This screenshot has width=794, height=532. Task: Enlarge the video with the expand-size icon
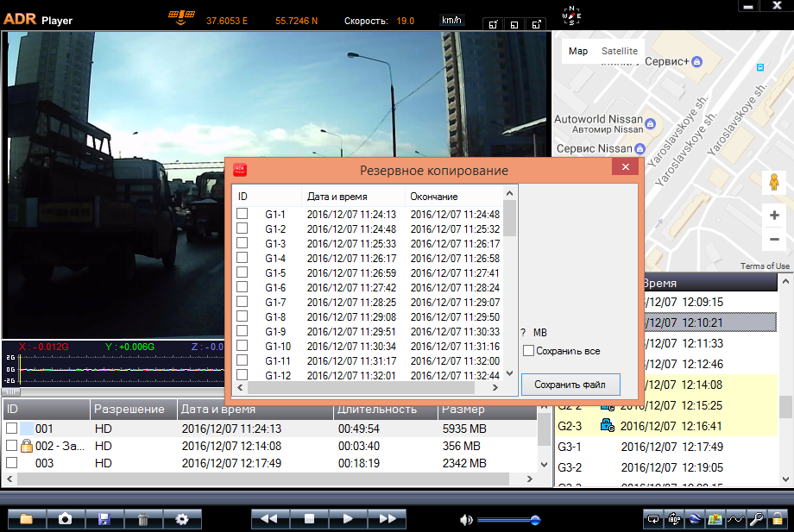click(536, 24)
